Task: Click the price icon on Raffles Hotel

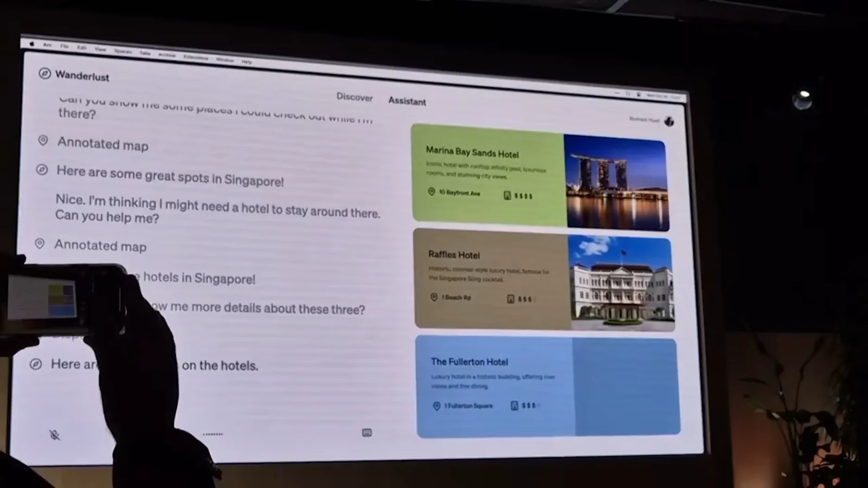Action: [x=510, y=299]
